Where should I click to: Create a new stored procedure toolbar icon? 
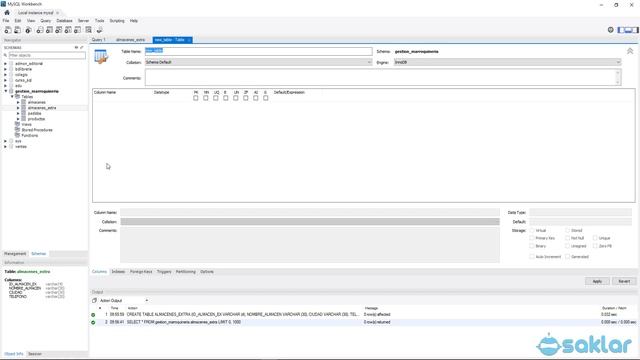click(68, 30)
